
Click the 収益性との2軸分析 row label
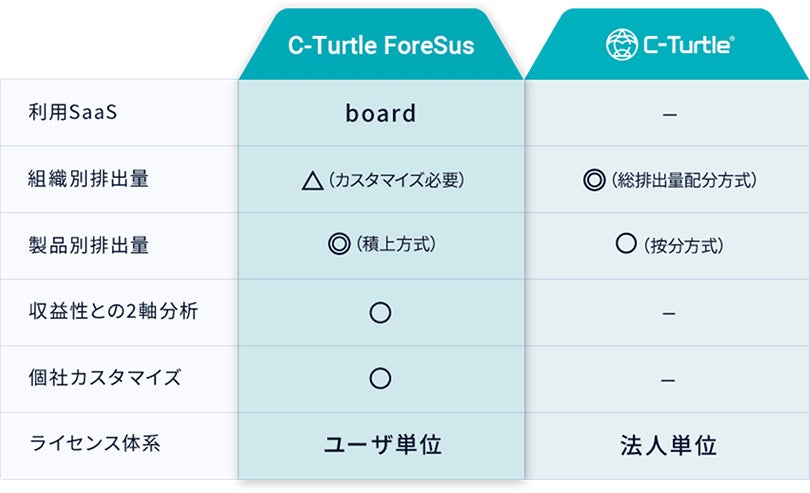click(113, 311)
